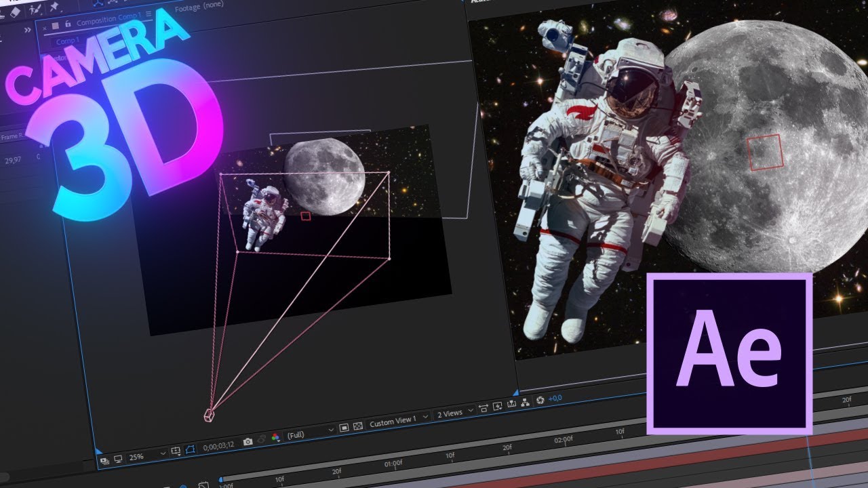Click the +0,0 exposure value
Viewport: 868px width, 488px height.
[555, 398]
